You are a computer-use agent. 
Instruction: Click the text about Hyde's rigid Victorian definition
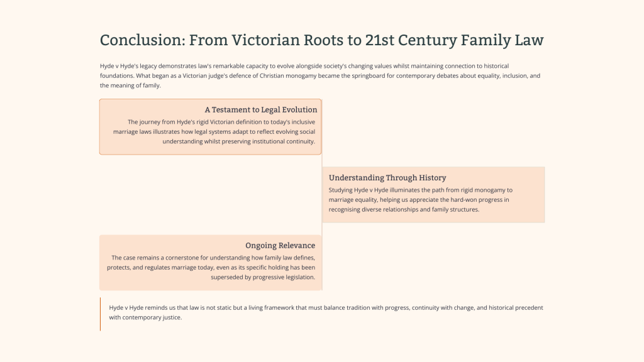(214, 132)
